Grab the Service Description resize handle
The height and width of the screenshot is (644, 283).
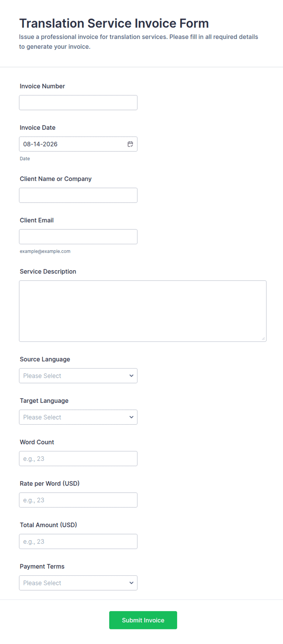(x=263, y=338)
